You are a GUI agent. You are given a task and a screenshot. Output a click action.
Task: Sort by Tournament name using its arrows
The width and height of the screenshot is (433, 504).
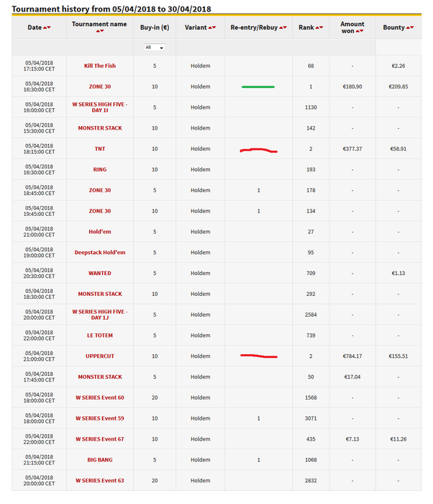100,31
